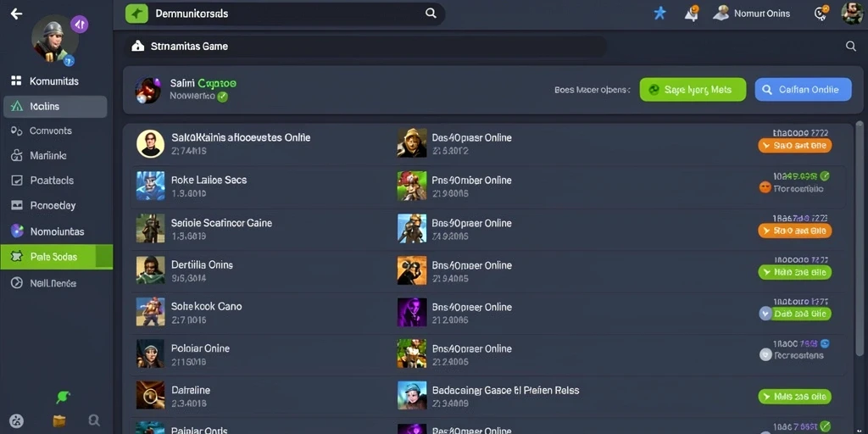Image resolution: width=868 pixels, height=434 pixels.
Task: Click the vertical scrollbar of the game list
Action: click(860, 238)
